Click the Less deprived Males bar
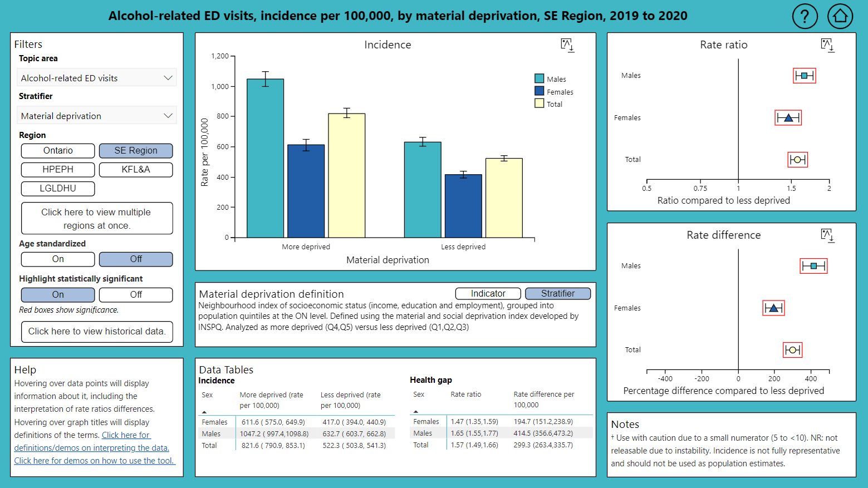The width and height of the screenshot is (868, 488). (423, 190)
